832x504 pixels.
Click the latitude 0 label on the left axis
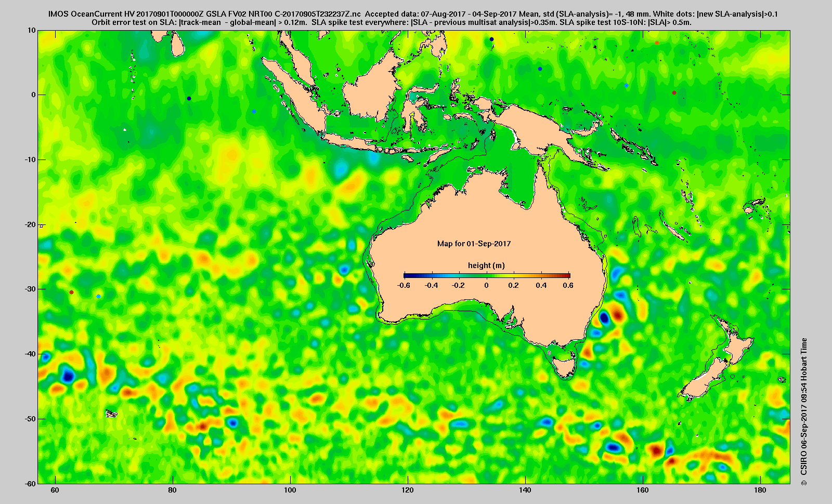34,95
